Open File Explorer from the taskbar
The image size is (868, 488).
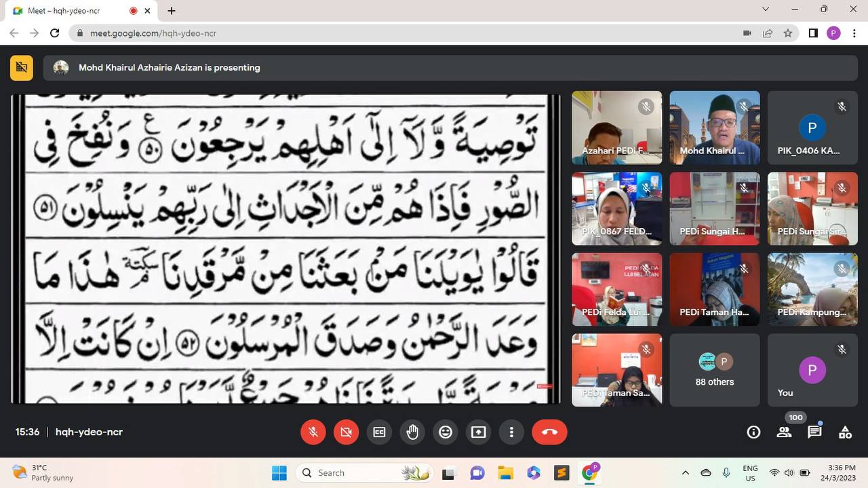click(505, 473)
